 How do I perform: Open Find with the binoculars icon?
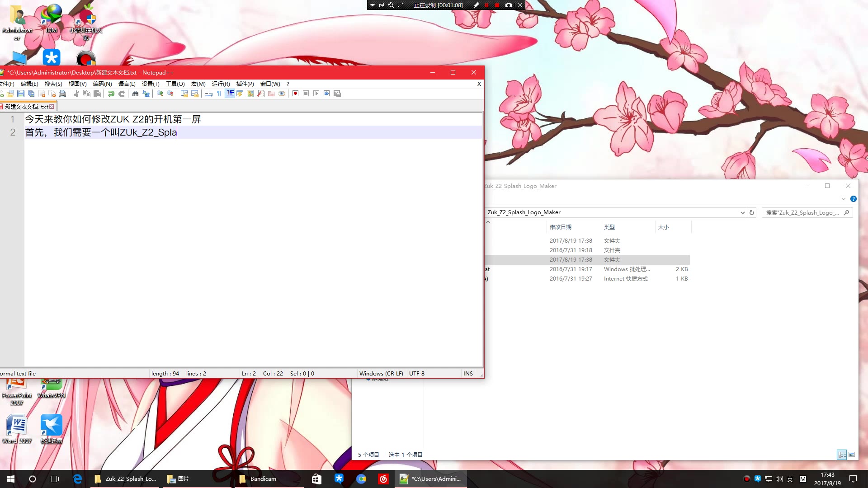[136, 94]
